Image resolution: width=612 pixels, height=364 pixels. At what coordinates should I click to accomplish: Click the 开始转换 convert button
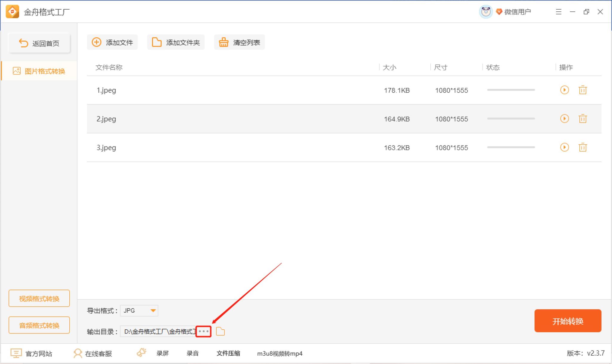tap(568, 321)
